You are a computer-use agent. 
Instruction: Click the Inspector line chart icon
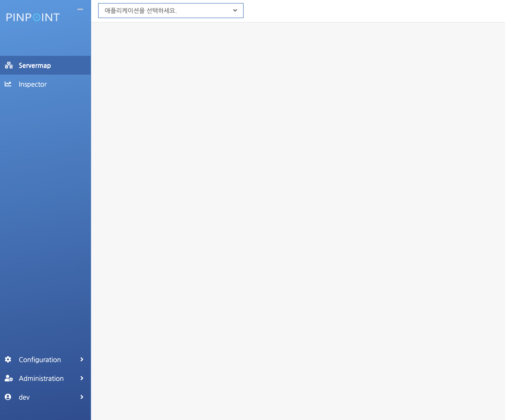point(8,84)
